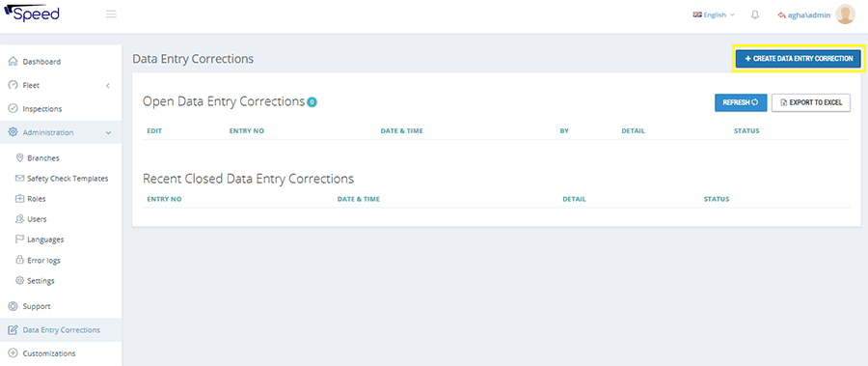Open Inspections in the sidebar
Image resolution: width=868 pixels, height=366 pixels.
(x=42, y=109)
